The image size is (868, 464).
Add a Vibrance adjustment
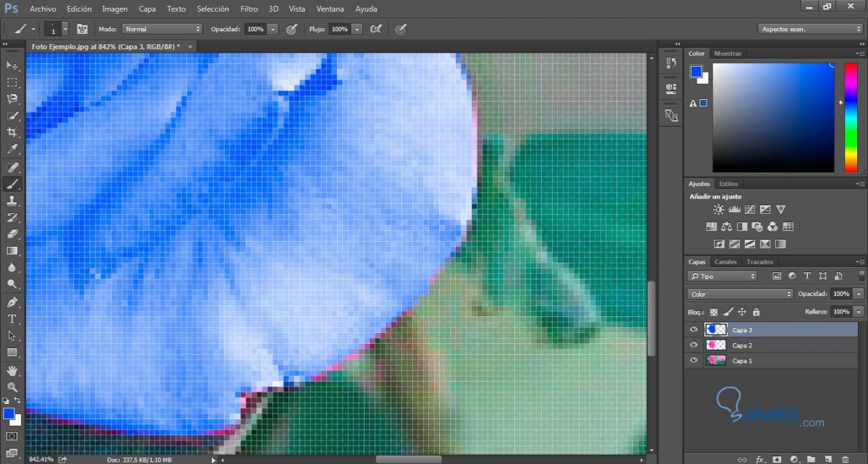(780, 210)
